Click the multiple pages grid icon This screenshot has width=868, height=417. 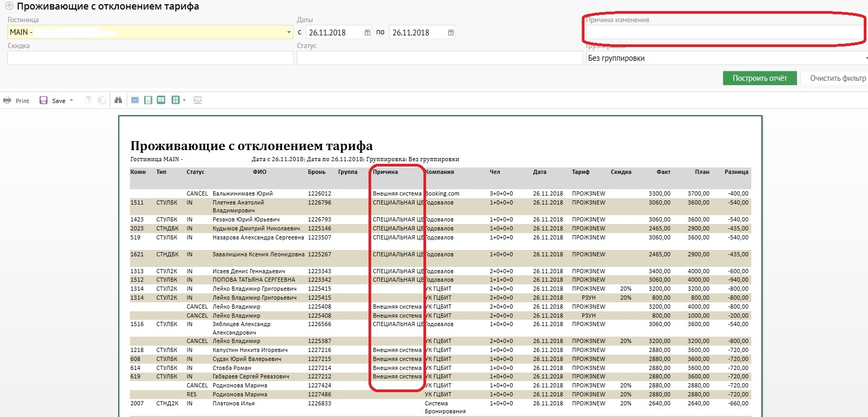[175, 100]
